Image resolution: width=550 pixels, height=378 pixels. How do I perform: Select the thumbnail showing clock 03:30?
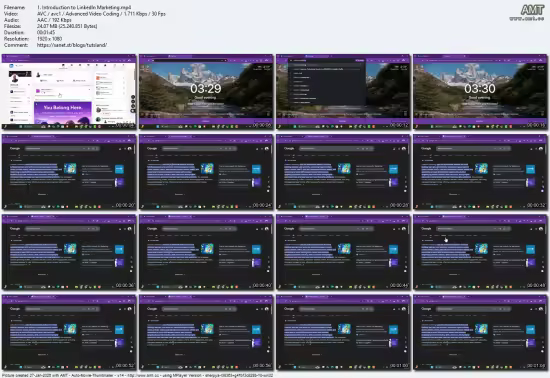tap(480, 92)
